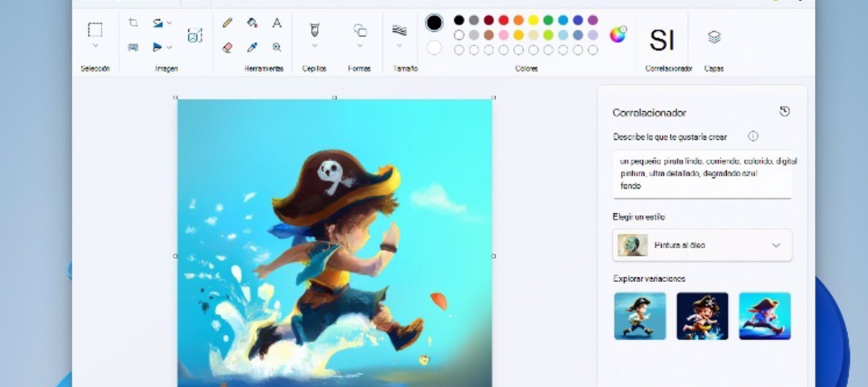Screen dimensions: 868x387
Task: Select the Fill bucket tool
Action: (252, 23)
